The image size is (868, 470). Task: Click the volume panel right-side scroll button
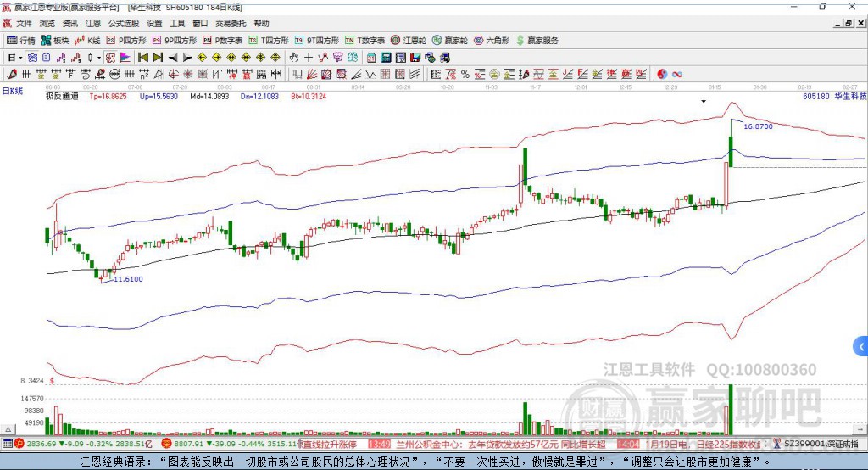coord(860,429)
